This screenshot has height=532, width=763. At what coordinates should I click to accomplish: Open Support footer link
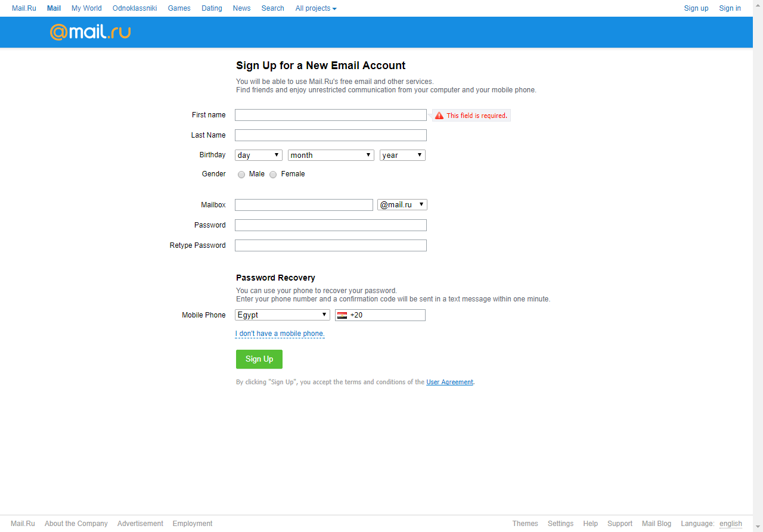point(620,524)
